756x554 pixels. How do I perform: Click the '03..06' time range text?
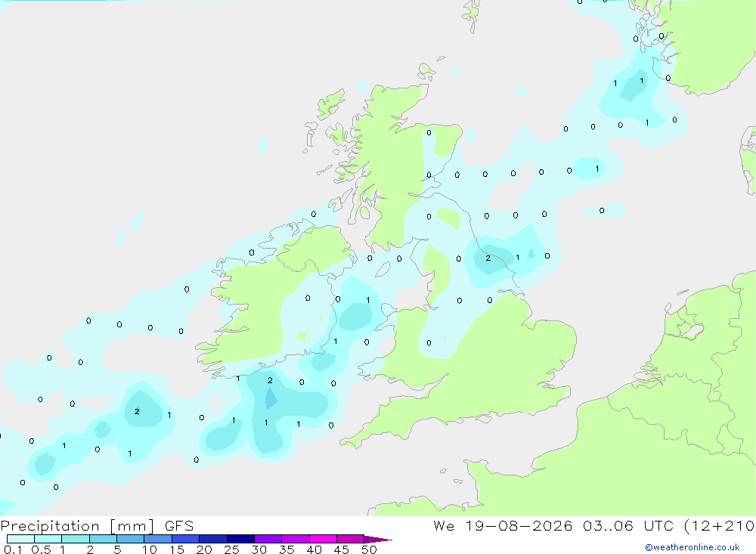pos(608,525)
